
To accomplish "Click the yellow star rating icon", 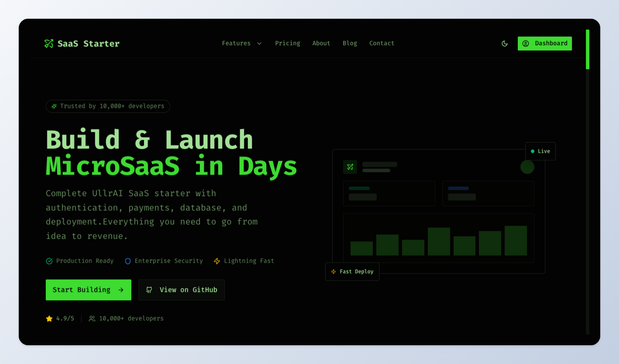I will [x=49, y=319].
